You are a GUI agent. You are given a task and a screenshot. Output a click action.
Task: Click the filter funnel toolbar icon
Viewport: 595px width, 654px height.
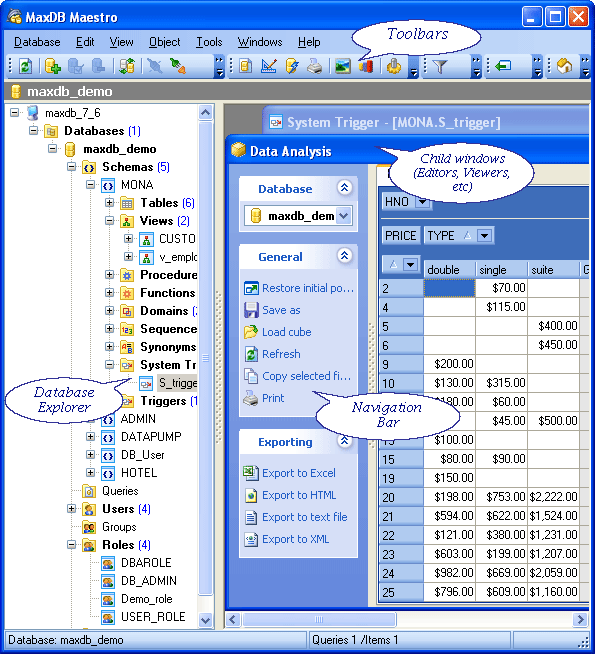[x=440, y=66]
